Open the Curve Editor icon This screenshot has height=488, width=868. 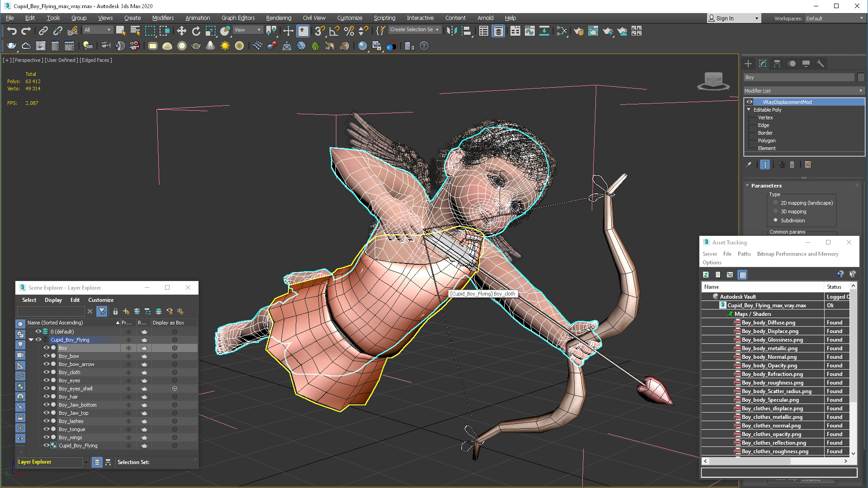pyautogui.click(x=530, y=31)
